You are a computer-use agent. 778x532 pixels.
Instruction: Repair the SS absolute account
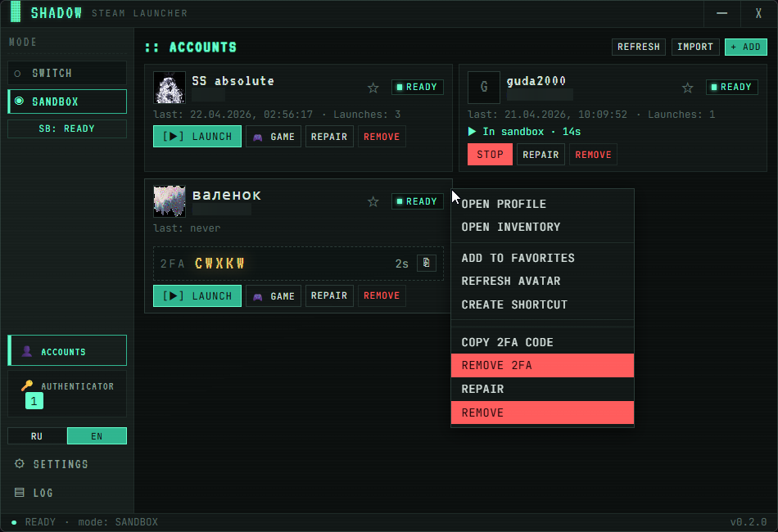[x=329, y=137]
